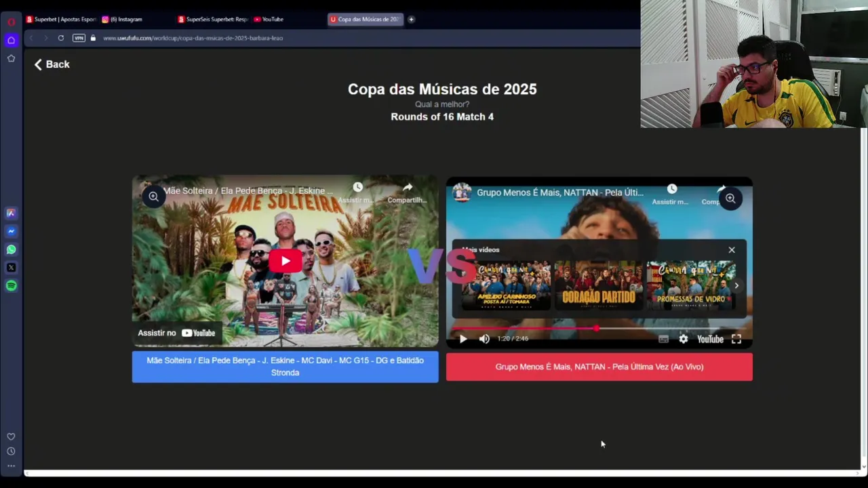Toggle subtitles on the right video
Viewport: 868px width, 488px height.
coord(663,339)
